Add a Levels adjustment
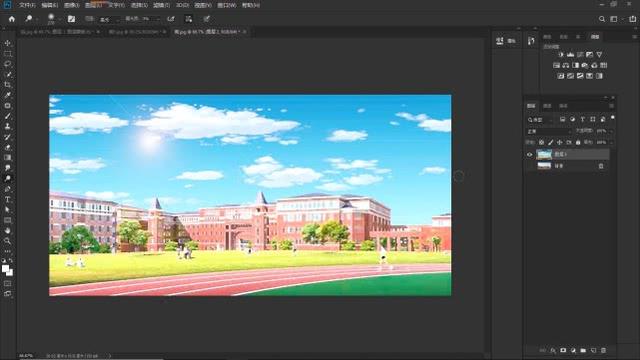Image resolution: width=640 pixels, height=360 pixels. [x=571, y=55]
